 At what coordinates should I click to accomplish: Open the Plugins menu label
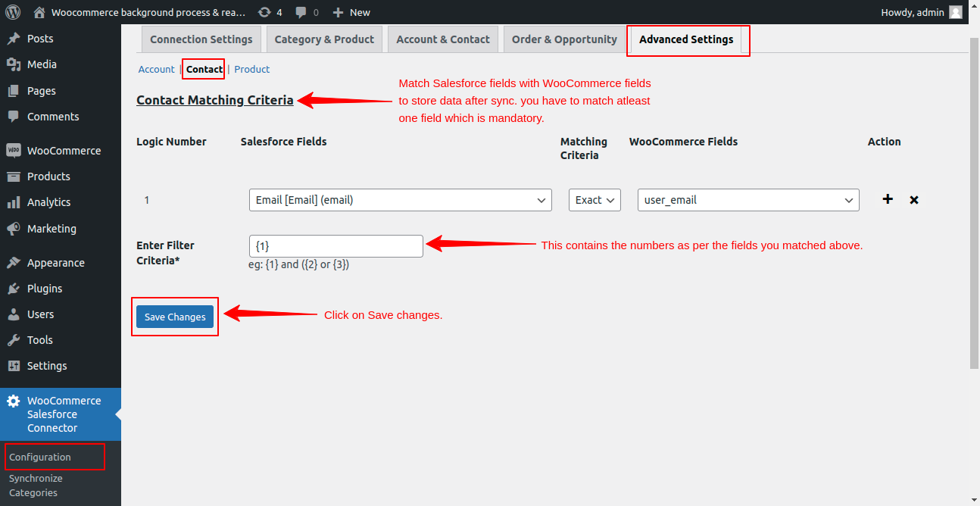click(45, 289)
